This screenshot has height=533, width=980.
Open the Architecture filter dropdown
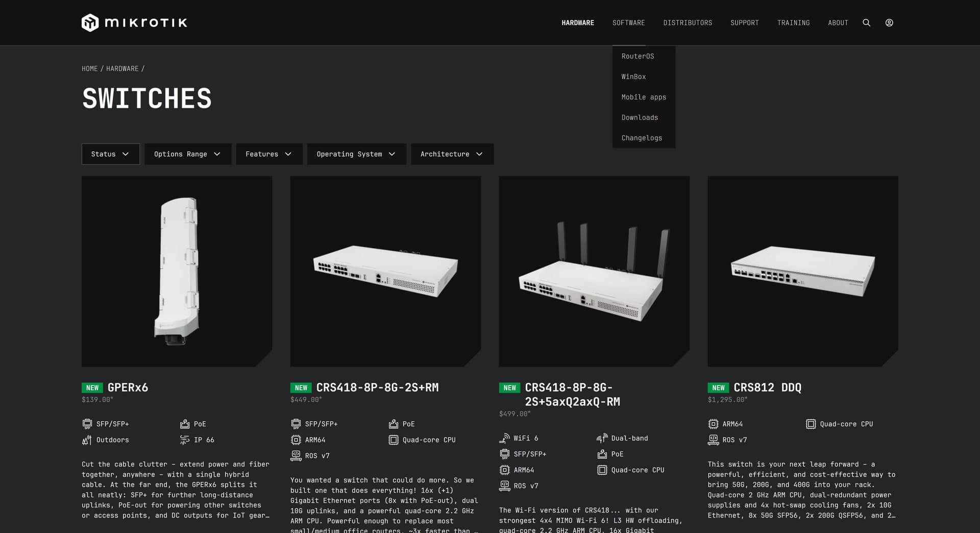(452, 154)
